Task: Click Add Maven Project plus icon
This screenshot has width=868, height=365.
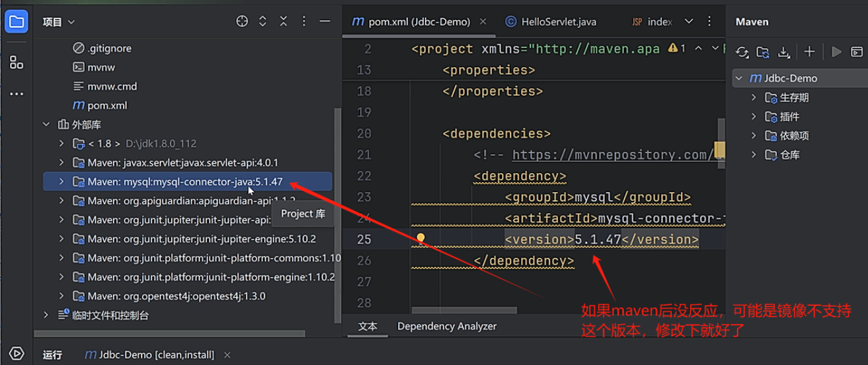Action: [809, 52]
